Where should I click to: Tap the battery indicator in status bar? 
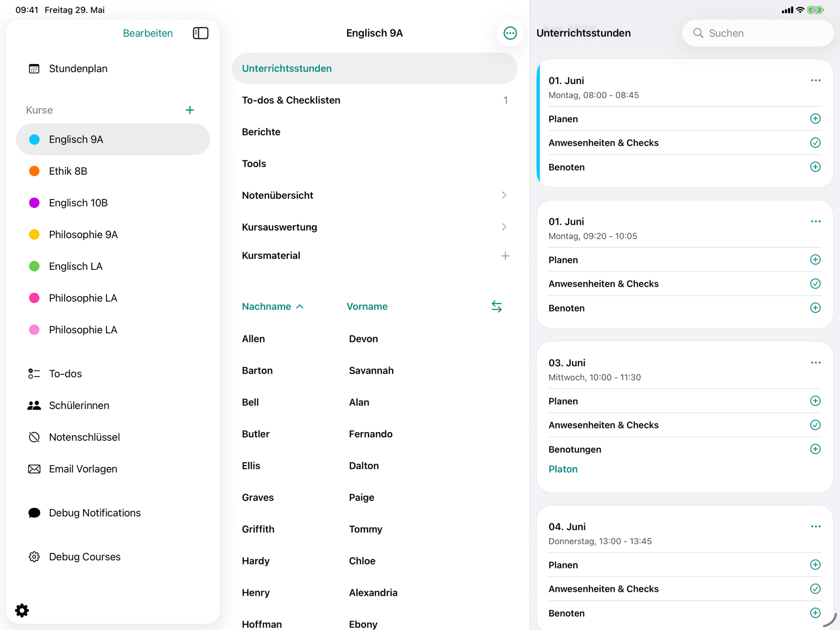815,10
